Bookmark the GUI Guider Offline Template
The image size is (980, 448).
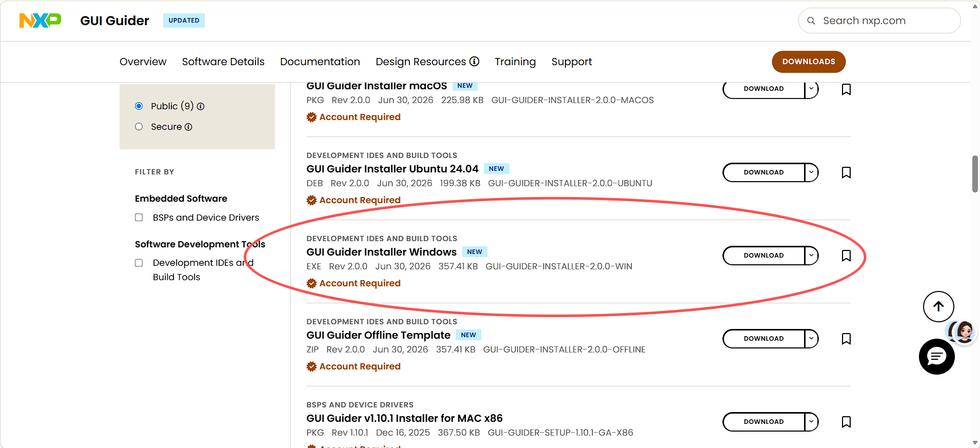pyautogui.click(x=846, y=339)
